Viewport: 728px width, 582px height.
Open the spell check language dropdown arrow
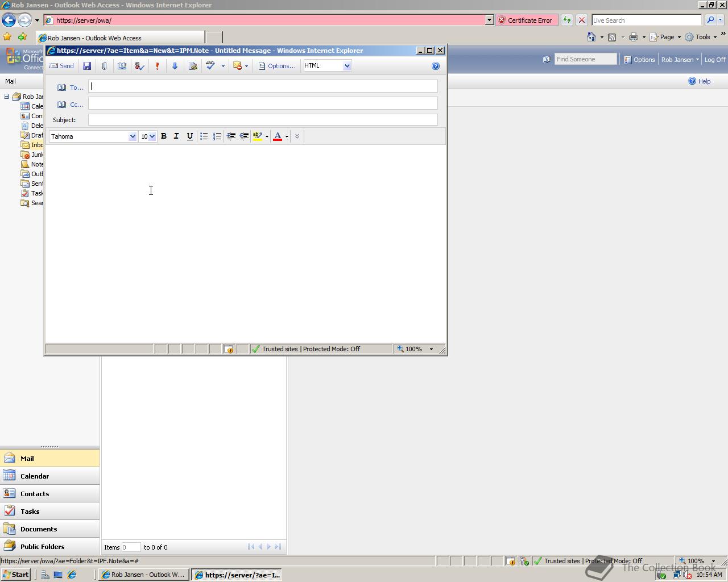[x=223, y=66]
